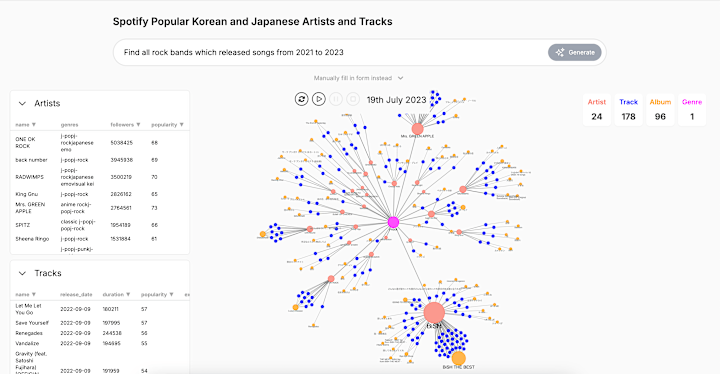
Task: Click SPITZ genres cell "classic j-pop"
Action: (x=78, y=225)
